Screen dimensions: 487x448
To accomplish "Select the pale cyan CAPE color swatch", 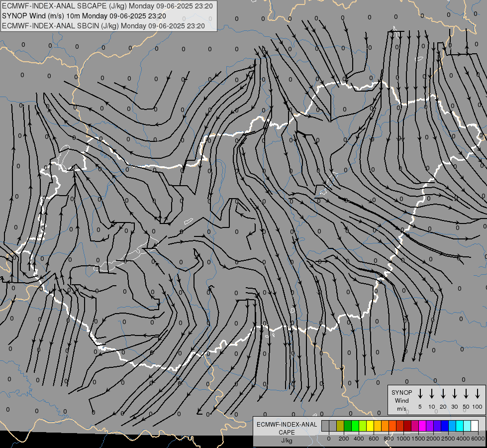I will coord(467,426).
